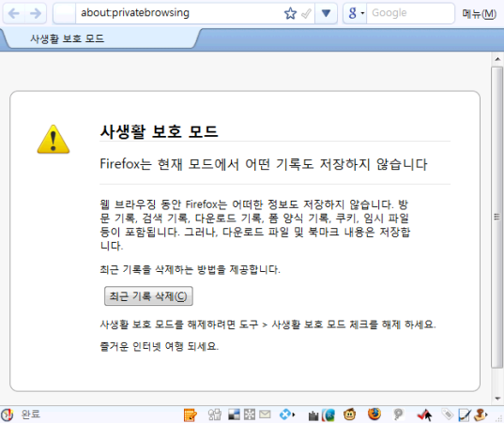Screen dimensions: 504x423
Task: Open the address bar history dropdown
Action: (326, 13)
